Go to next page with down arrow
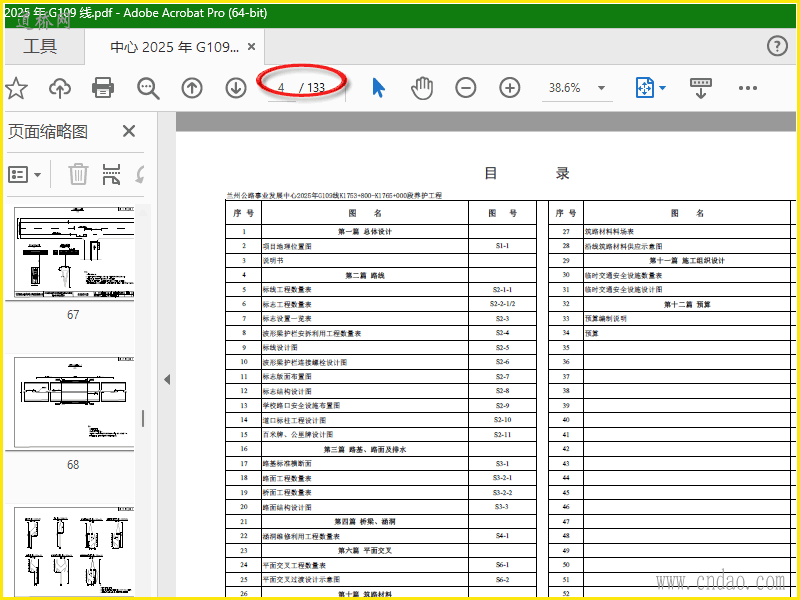 pyautogui.click(x=236, y=88)
